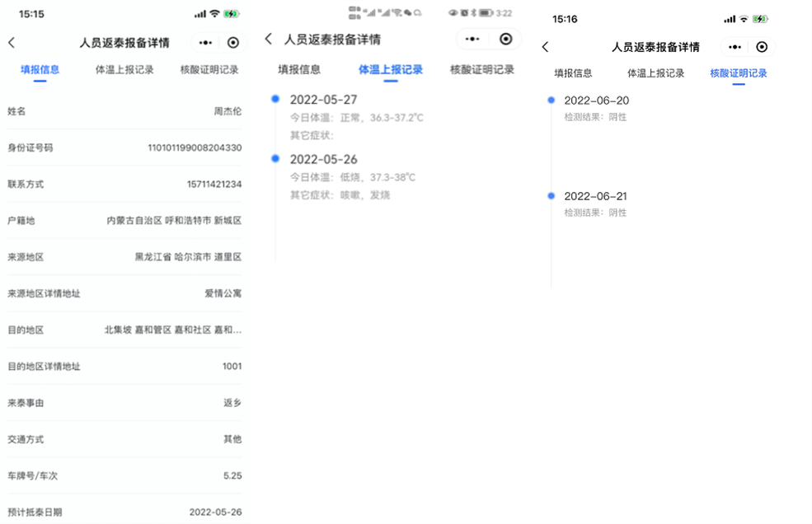
Task: Go back using arrow in right phone screen
Action: point(545,47)
